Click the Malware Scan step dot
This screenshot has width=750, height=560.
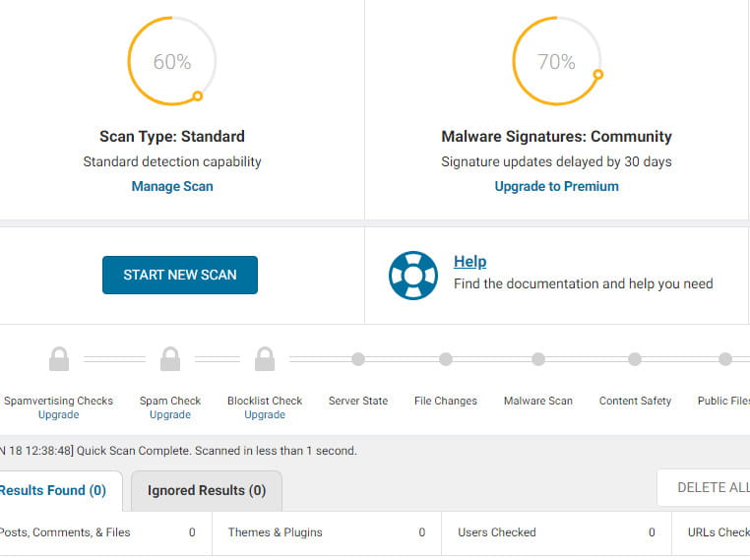click(x=538, y=359)
